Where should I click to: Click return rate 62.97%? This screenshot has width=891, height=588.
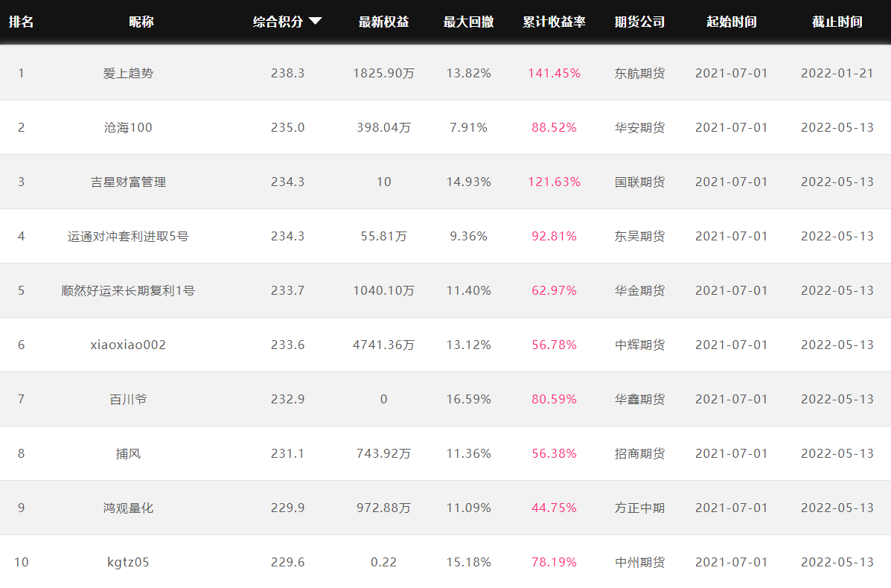click(554, 290)
